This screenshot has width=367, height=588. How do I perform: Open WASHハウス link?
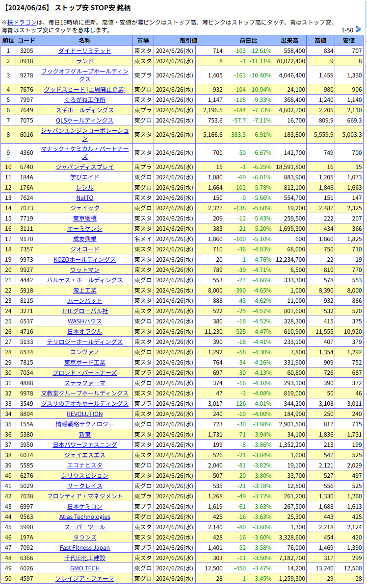(84, 321)
